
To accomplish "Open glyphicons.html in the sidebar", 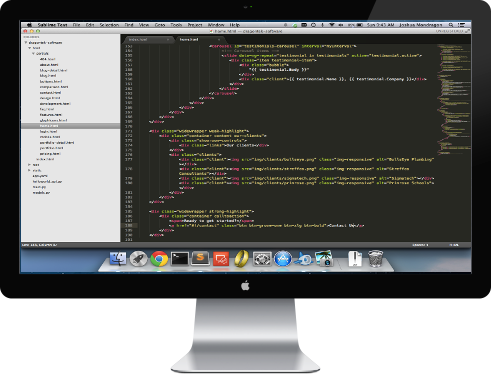I will click(54, 120).
